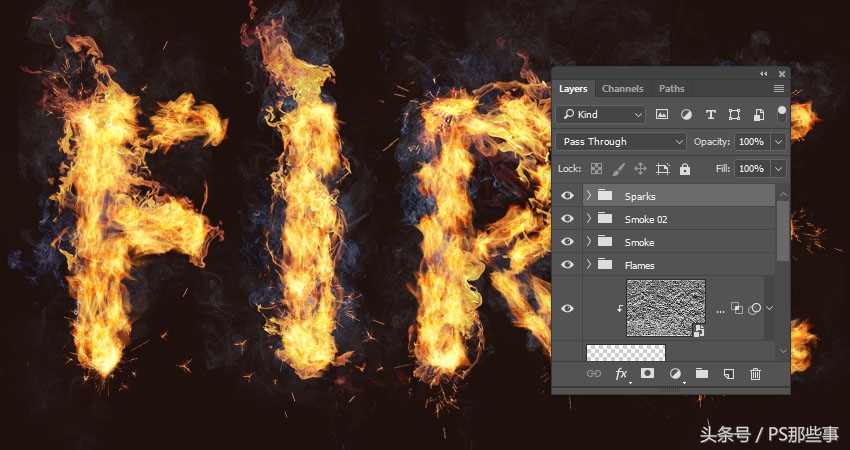Switch to the Paths tab
The image size is (850, 450).
point(672,88)
